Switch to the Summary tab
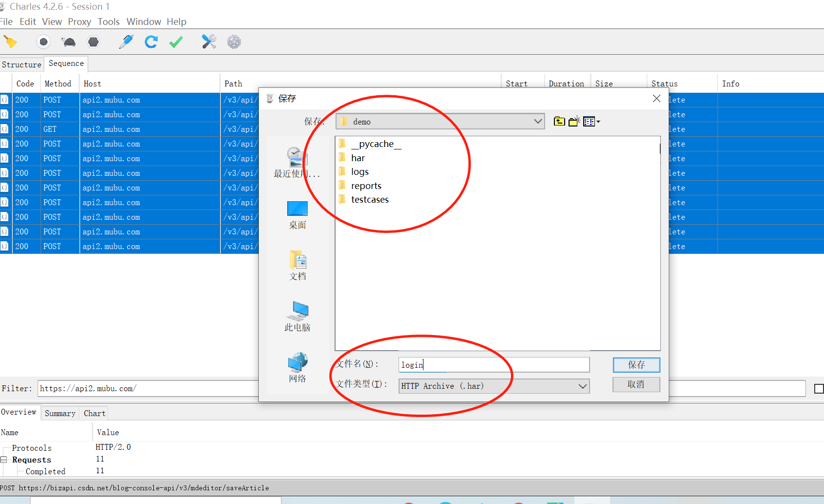Screen dimensions: 824x504 click(60, 413)
